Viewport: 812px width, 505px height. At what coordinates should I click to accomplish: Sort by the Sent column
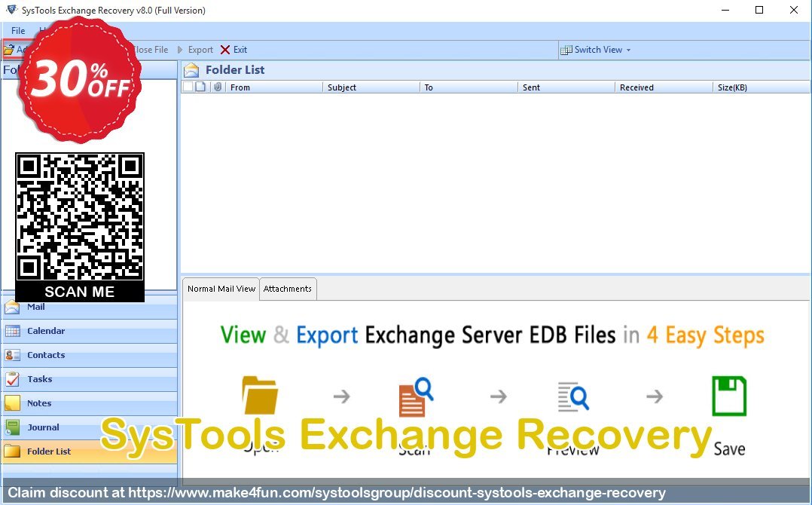point(566,87)
